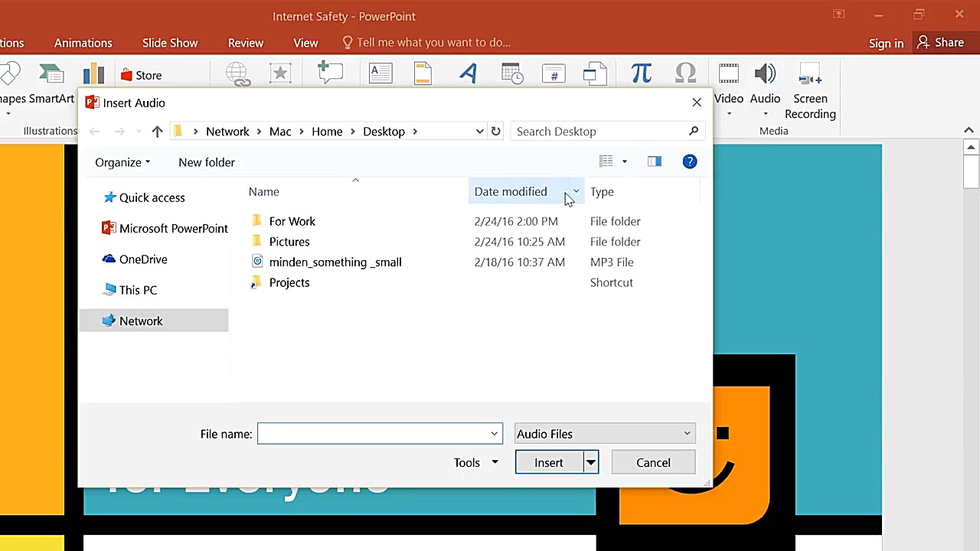
Task: Click the Slide Number icon
Action: coord(554,73)
